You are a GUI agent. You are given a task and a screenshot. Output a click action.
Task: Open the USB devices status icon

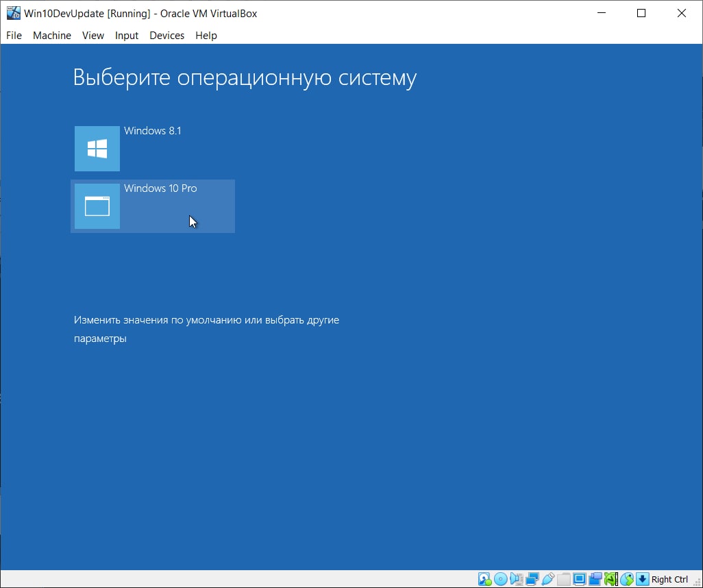point(548,579)
